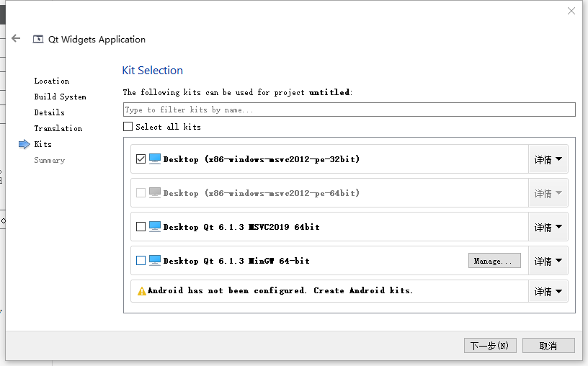The height and width of the screenshot is (366, 588).
Task: Go to Build System wizard step
Action: pyautogui.click(x=60, y=97)
